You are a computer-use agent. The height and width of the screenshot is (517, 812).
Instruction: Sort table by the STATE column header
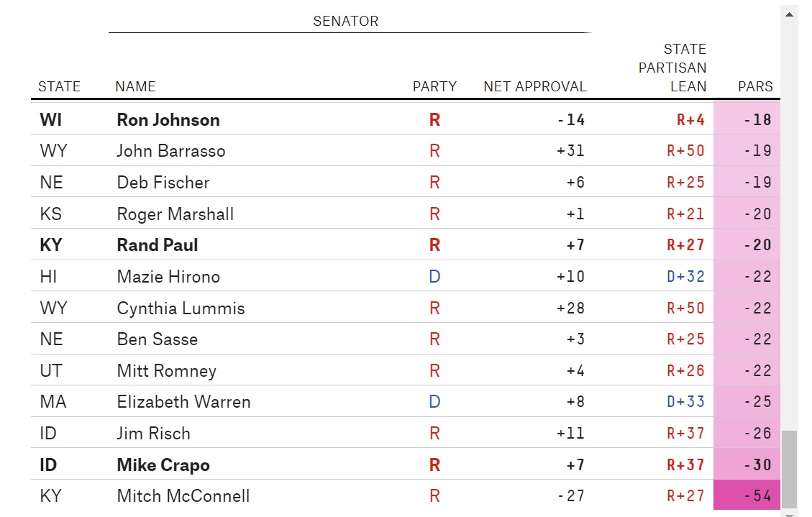coord(59,86)
